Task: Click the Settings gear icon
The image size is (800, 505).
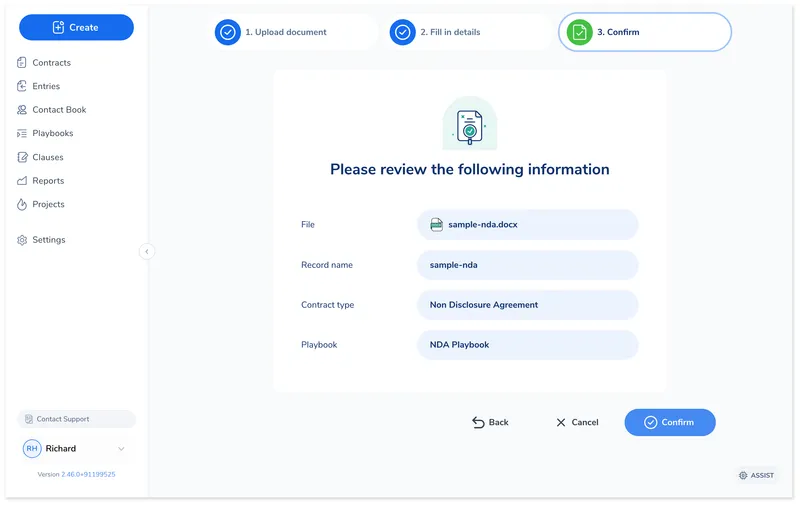Action: (x=22, y=240)
